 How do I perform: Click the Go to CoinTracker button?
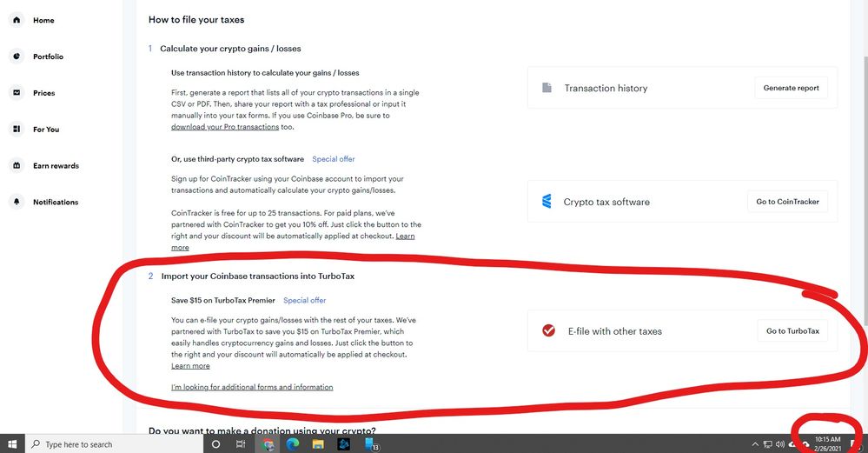788,202
